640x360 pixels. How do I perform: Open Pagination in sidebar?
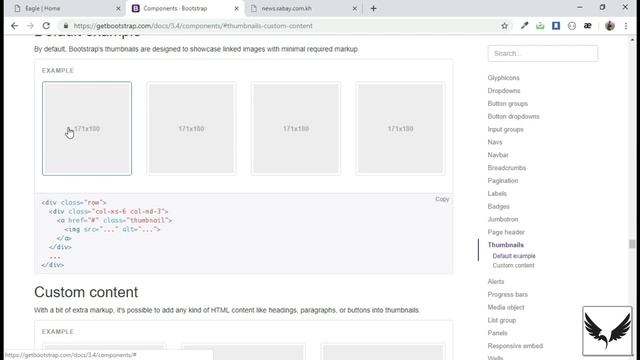coord(502,181)
